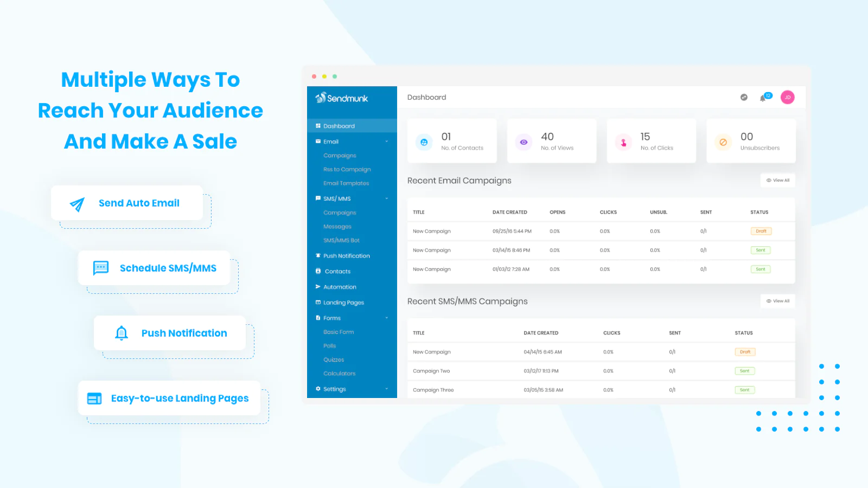Expand the Forms sidebar chevron
Image resolution: width=868 pixels, height=488 pixels.
387,318
